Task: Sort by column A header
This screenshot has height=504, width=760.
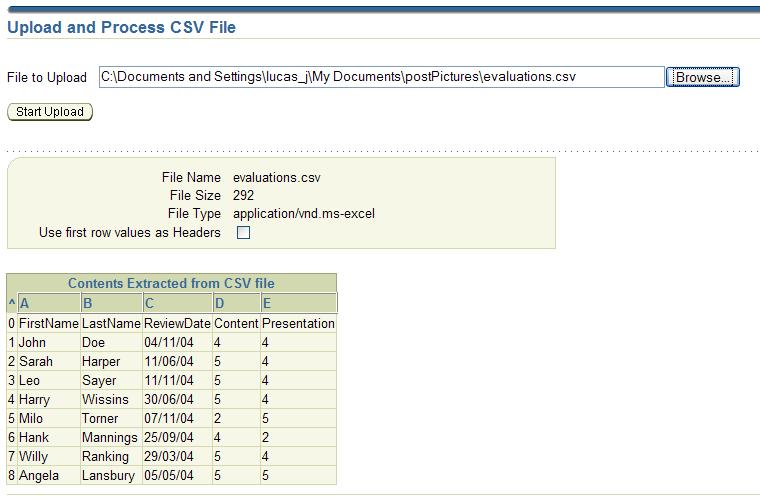Action: 25,303
